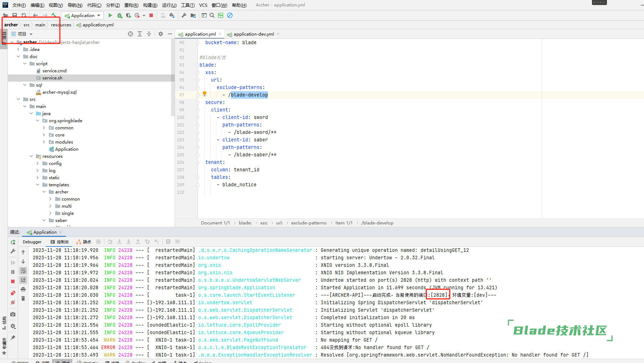This screenshot has width=644, height=363.
Task: View breakpoints with the double red circles icon
Action: 13,293
